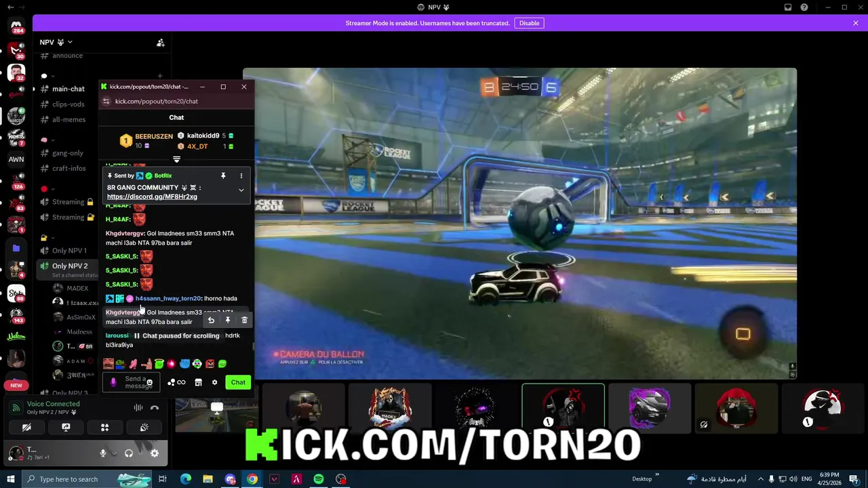The width and height of the screenshot is (868, 488).
Task: Click the kick.com/popout/torn20/chat address bar
Action: click(157, 101)
